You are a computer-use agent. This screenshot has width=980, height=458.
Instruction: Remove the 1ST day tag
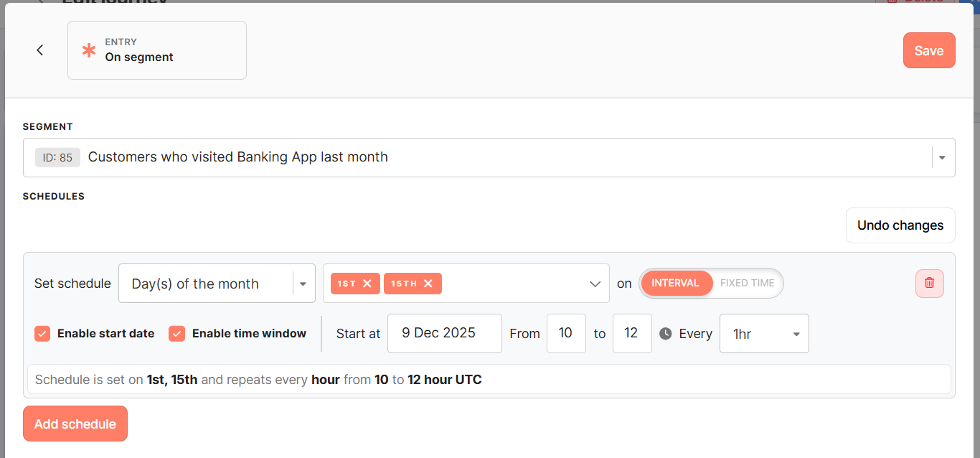click(x=367, y=284)
